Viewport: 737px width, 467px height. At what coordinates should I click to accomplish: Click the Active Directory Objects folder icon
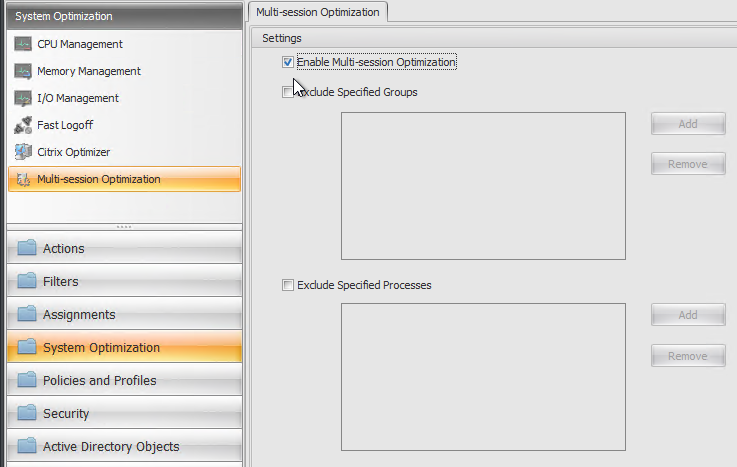[27, 445]
